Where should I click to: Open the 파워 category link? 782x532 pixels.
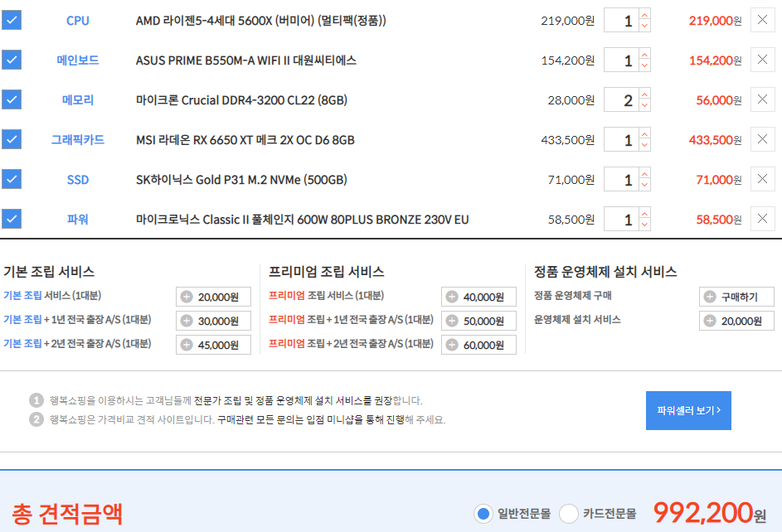pyautogui.click(x=78, y=219)
